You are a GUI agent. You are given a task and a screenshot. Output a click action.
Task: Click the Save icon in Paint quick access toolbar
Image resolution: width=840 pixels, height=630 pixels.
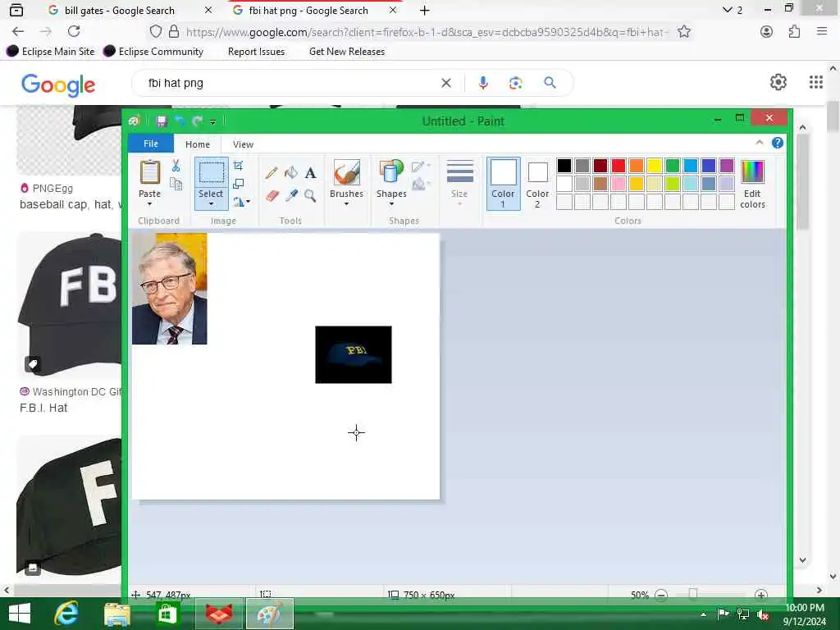point(162,121)
